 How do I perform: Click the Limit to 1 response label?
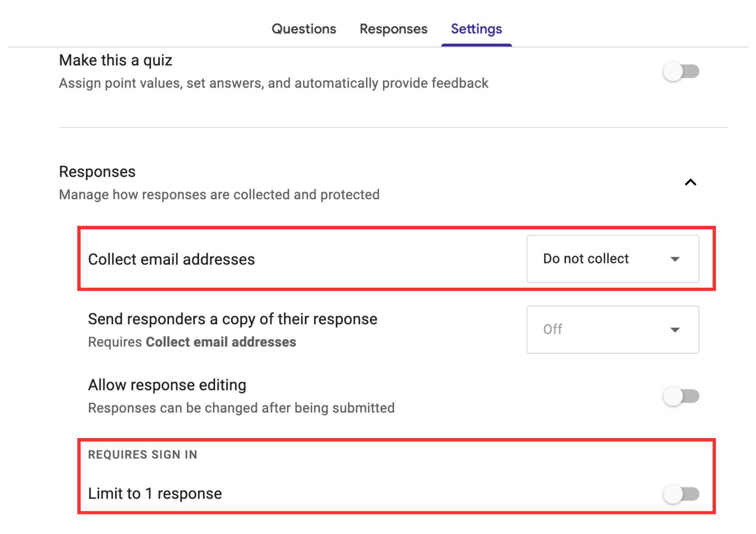click(x=155, y=494)
